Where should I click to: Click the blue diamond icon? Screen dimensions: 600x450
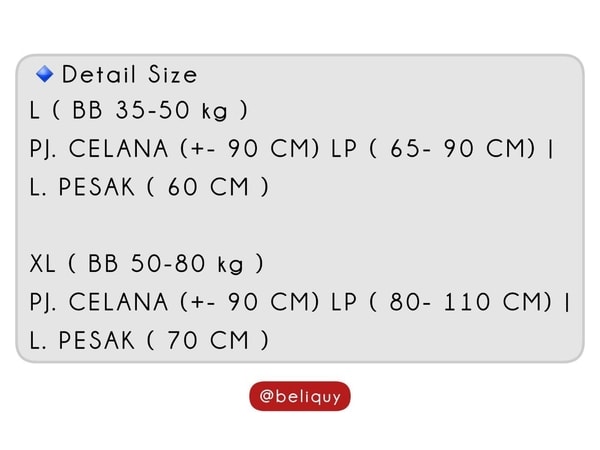pyautogui.click(x=45, y=74)
